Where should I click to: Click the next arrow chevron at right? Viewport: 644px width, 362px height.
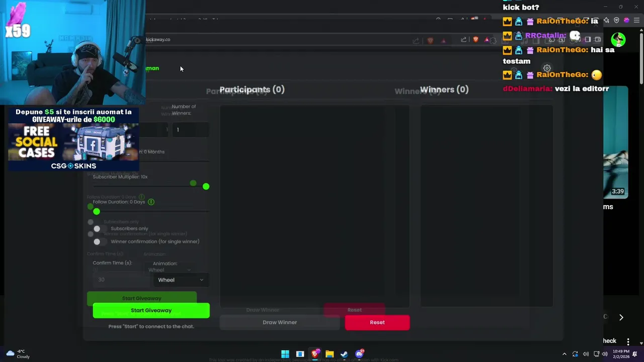(x=621, y=317)
